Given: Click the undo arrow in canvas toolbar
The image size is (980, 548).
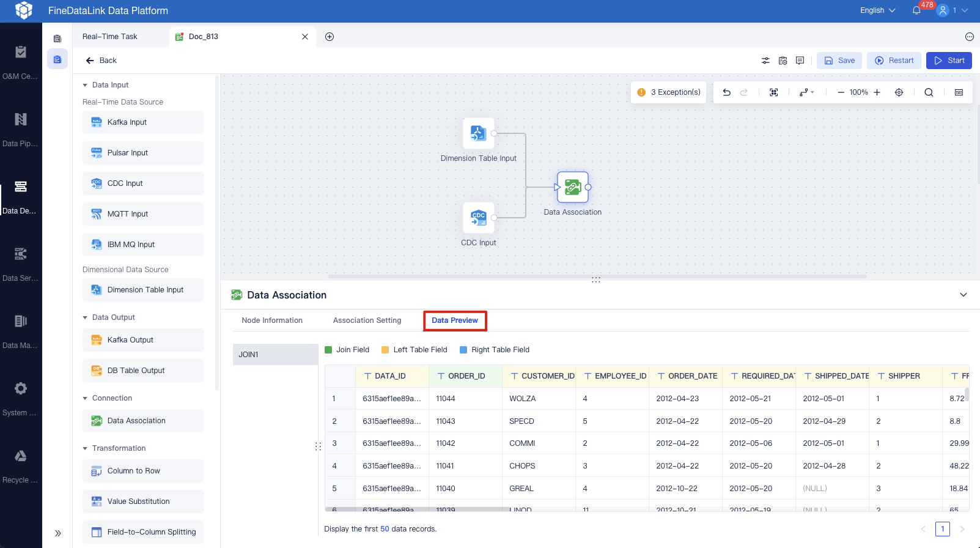Looking at the screenshot, I should pyautogui.click(x=727, y=92).
